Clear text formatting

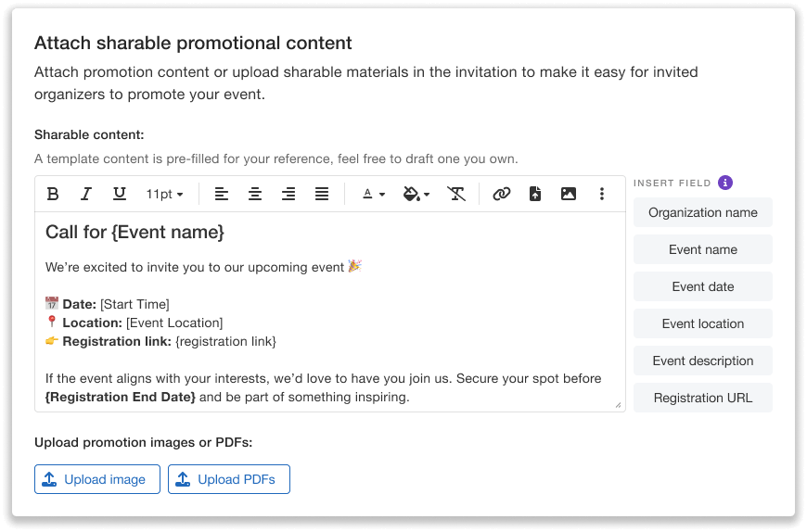coord(456,194)
